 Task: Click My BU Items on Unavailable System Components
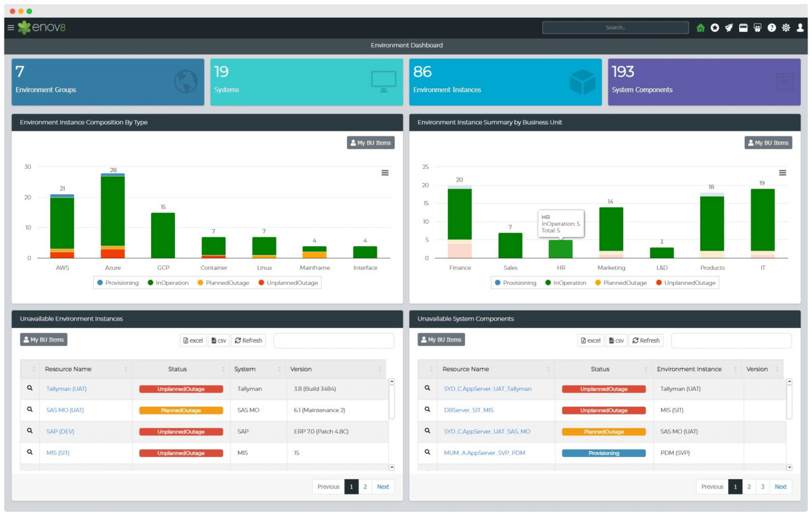tap(440, 339)
